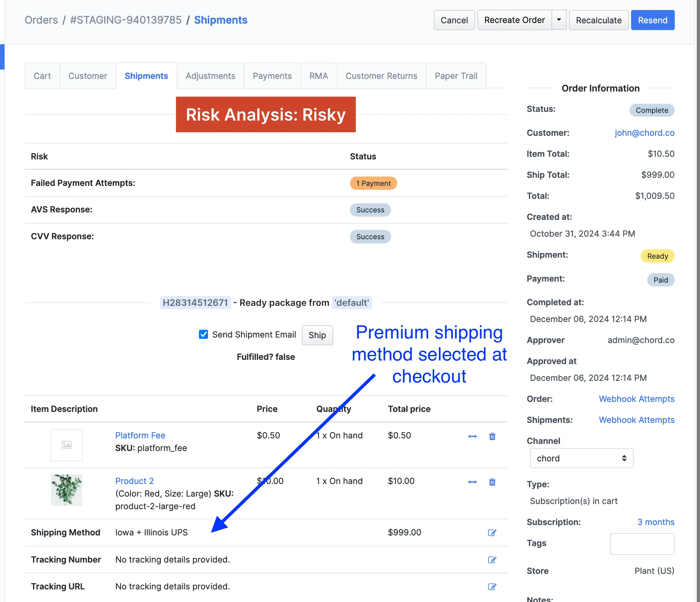Screen dimensions: 700x602
Task: Open the Adjustments tab
Action: tap(211, 76)
